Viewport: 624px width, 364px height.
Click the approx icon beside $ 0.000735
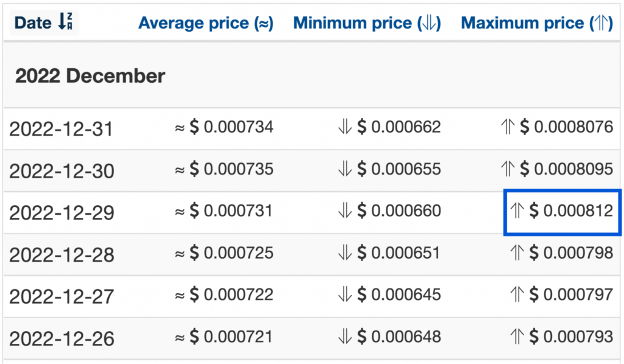[x=180, y=170]
